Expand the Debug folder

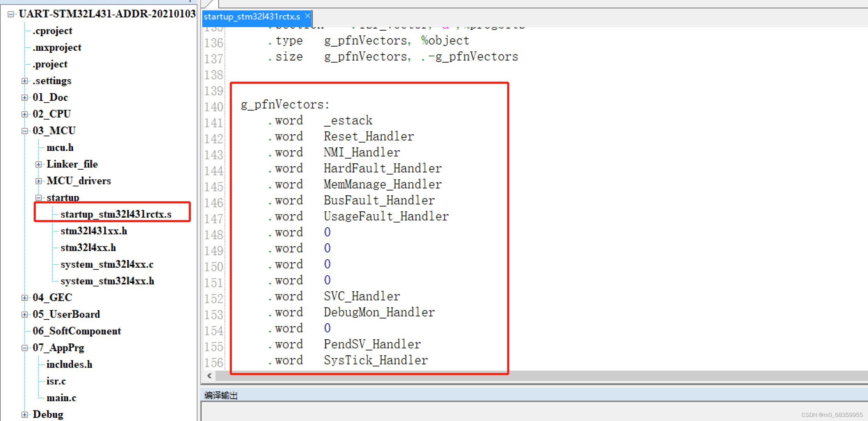[24, 415]
